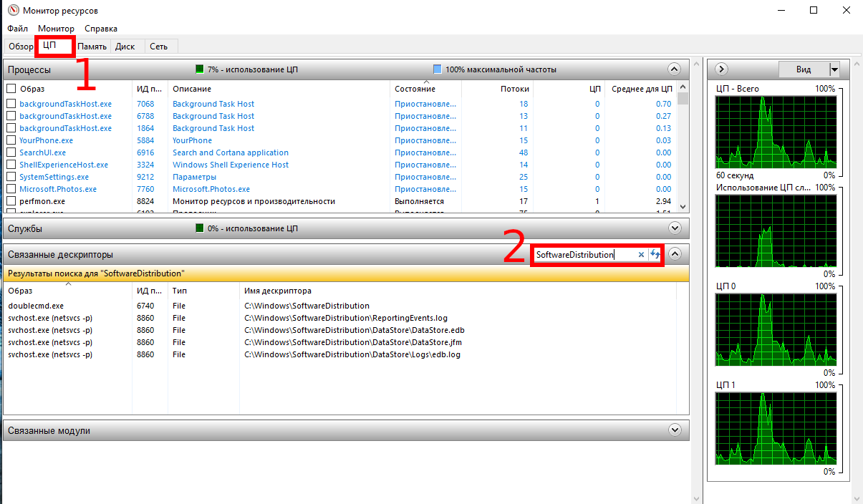Sort processes by Среднее для ЦП column
The image size is (863, 504).
tap(640, 89)
